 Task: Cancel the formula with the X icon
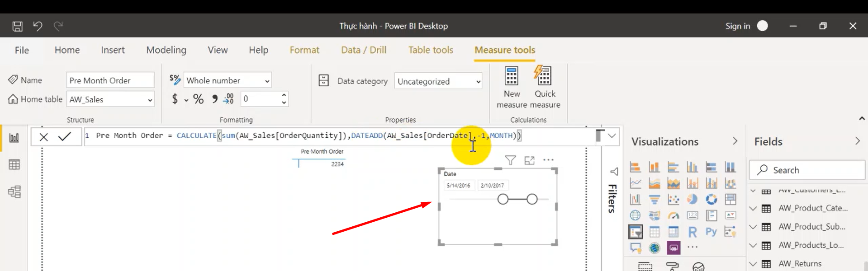tap(44, 137)
